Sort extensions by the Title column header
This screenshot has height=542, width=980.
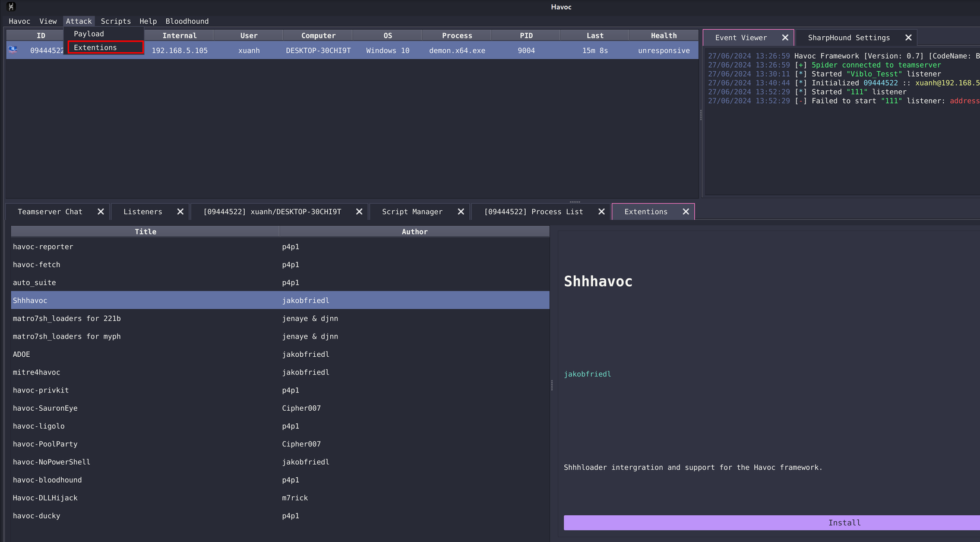[x=145, y=232]
